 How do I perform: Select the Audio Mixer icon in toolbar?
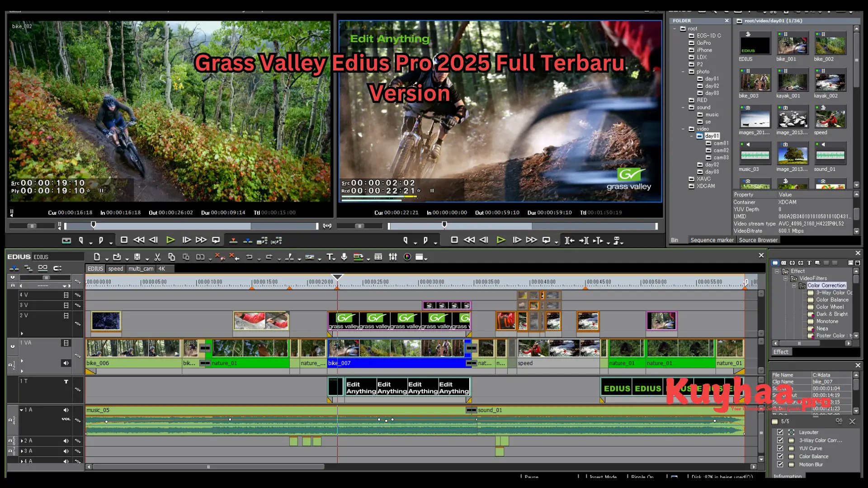click(x=393, y=257)
